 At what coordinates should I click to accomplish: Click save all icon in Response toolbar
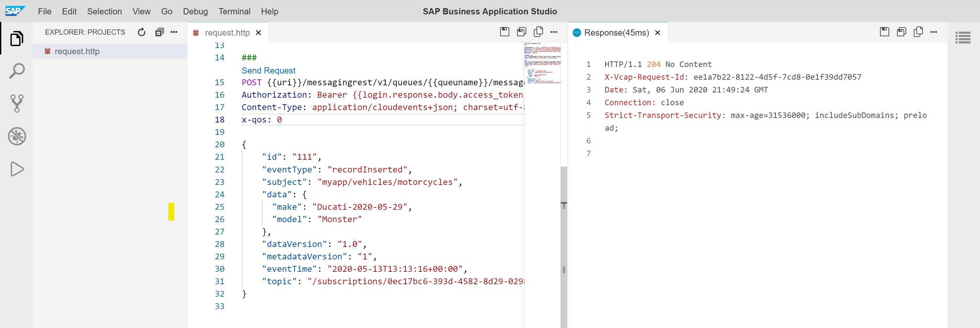coord(902,32)
